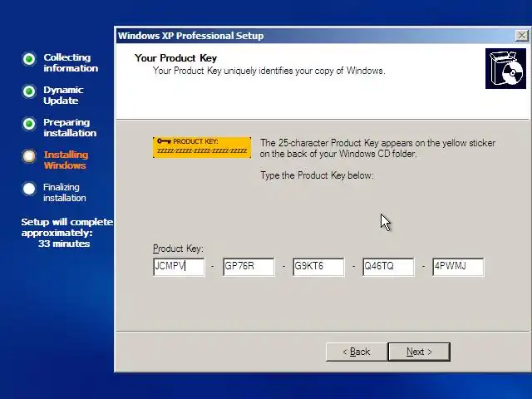Focus the second key field GP76R

point(249,267)
